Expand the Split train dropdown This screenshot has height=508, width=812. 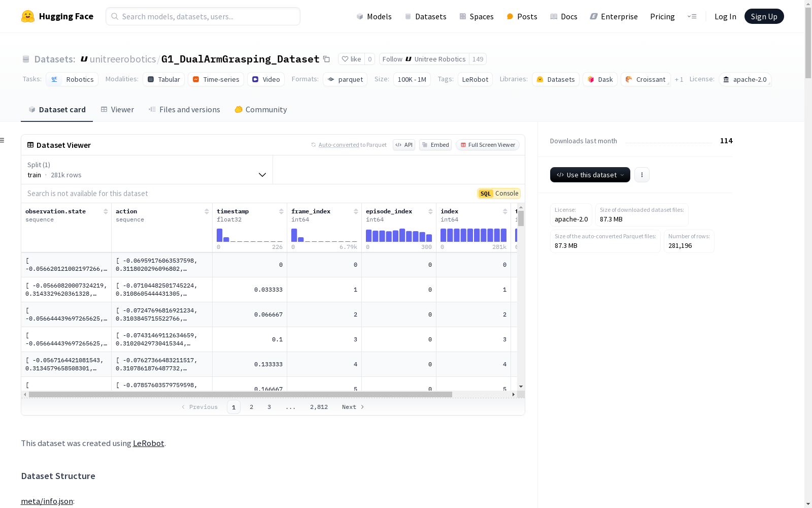point(147,170)
